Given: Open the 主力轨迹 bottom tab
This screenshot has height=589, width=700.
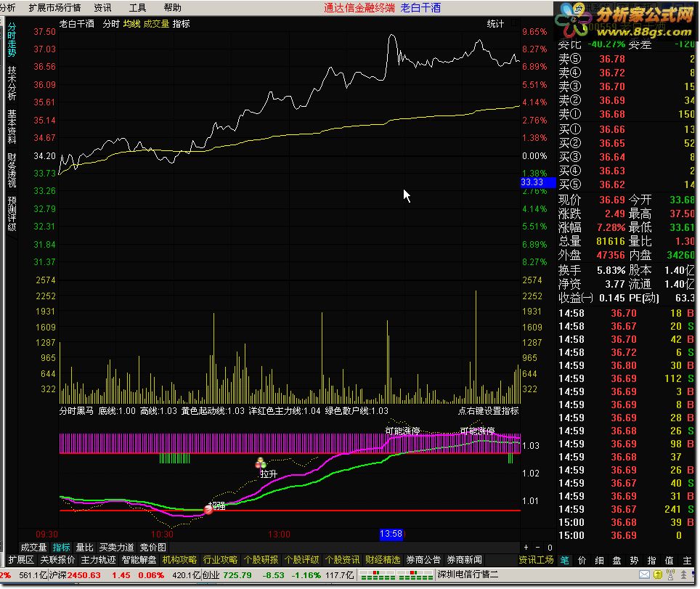Looking at the screenshot, I should coord(98,560).
